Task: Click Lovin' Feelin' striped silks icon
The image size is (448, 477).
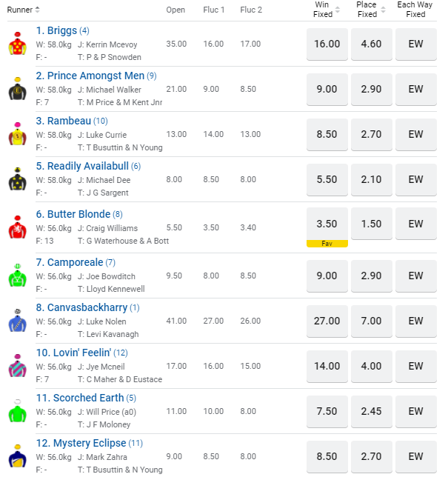Action: click(17, 367)
